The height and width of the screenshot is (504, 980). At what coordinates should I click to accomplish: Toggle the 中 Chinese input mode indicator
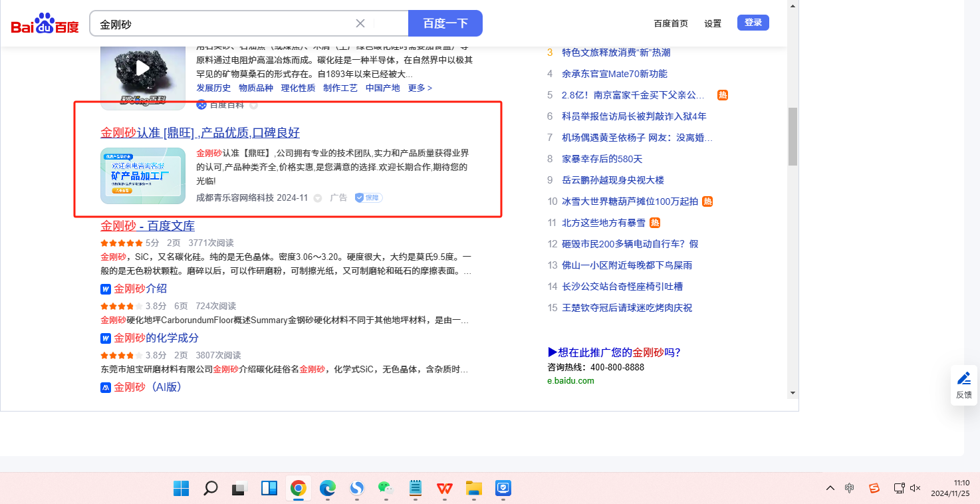tap(850, 488)
